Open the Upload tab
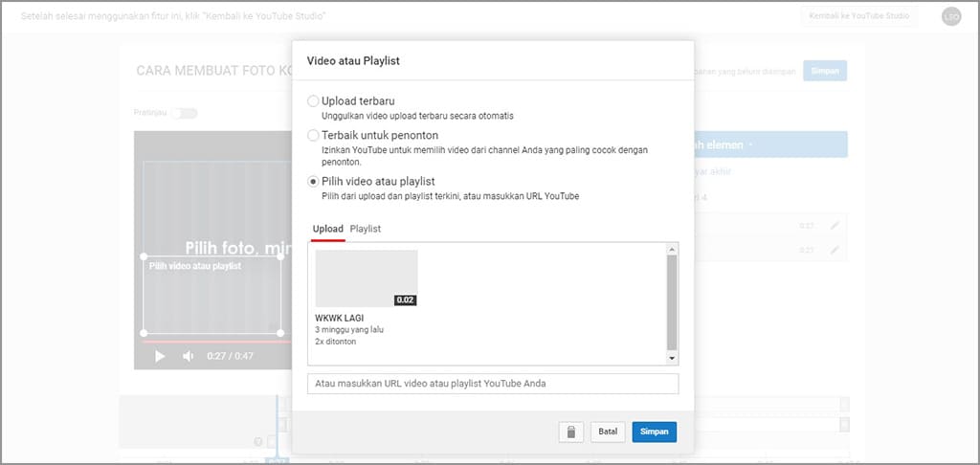This screenshot has width=980, height=465. pyautogui.click(x=327, y=229)
